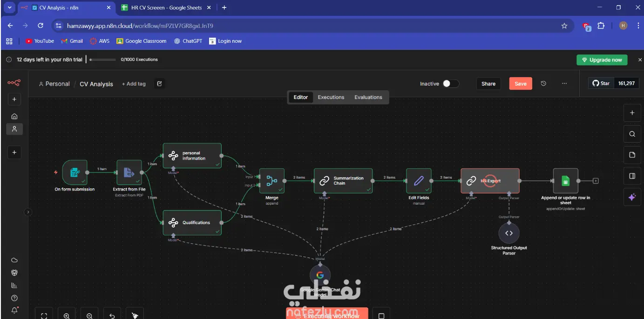Open the Extract from File node

tap(129, 173)
